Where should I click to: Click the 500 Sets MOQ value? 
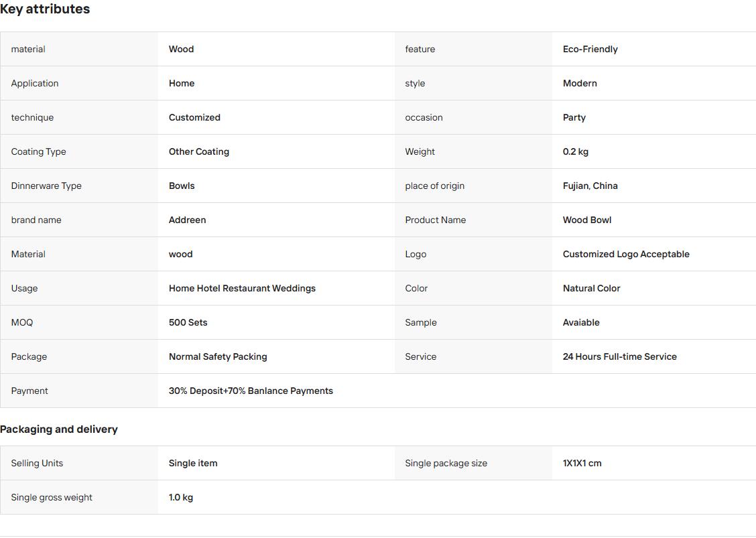click(188, 323)
